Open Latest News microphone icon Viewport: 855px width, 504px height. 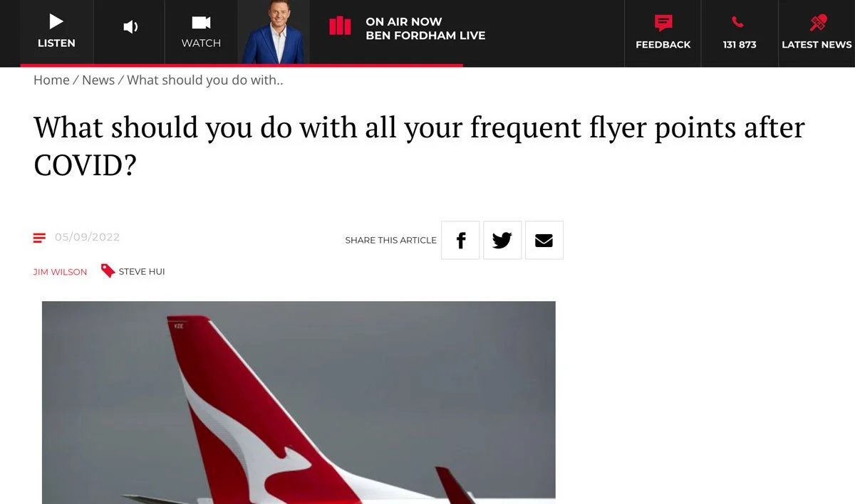817,23
